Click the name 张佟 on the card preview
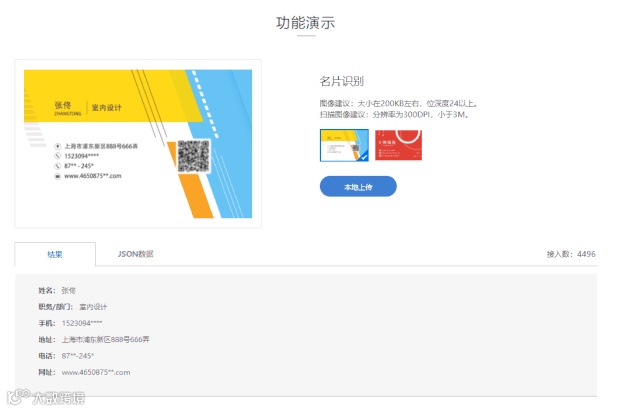 pyautogui.click(x=63, y=105)
